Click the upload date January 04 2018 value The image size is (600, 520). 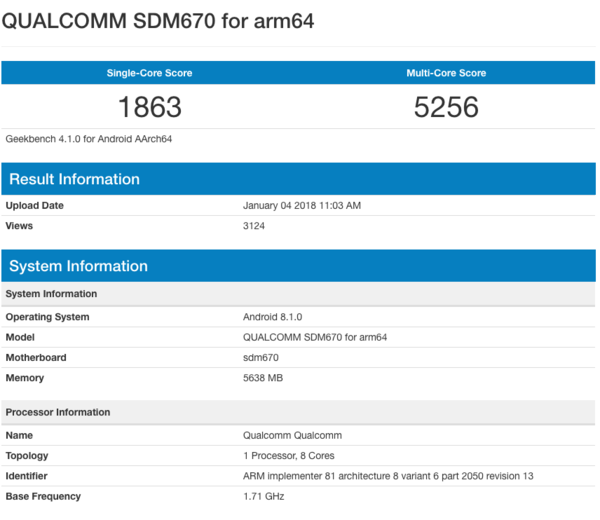(x=302, y=205)
